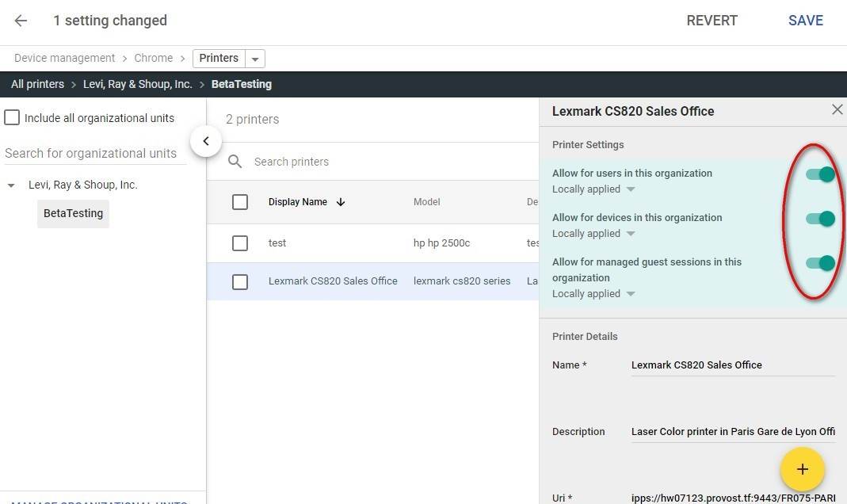The image size is (847, 504).
Task: Collapse the Levi, Ray & Shoup tree node
Action: click(x=11, y=185)
